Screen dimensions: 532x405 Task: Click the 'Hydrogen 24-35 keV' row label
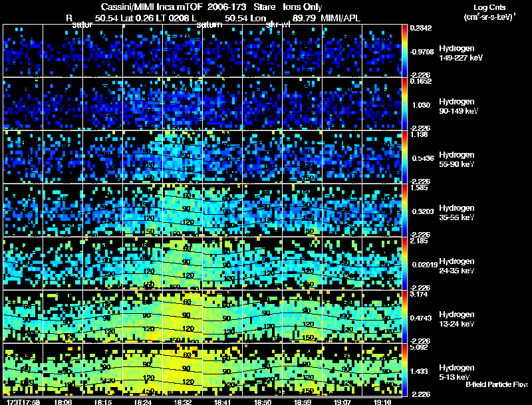point(457,266)
